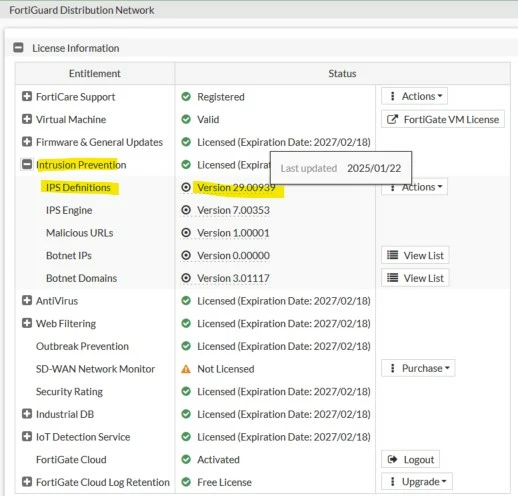Click the Industrial DB Licensed checkmark icon
This screenshot has height=496, width=518.
[186, 414]
